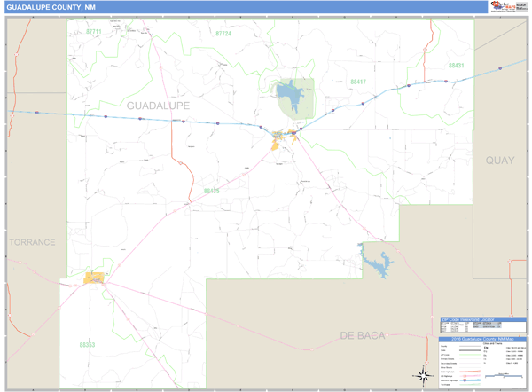Click the ZIP code 88431 label

(456, 66)
